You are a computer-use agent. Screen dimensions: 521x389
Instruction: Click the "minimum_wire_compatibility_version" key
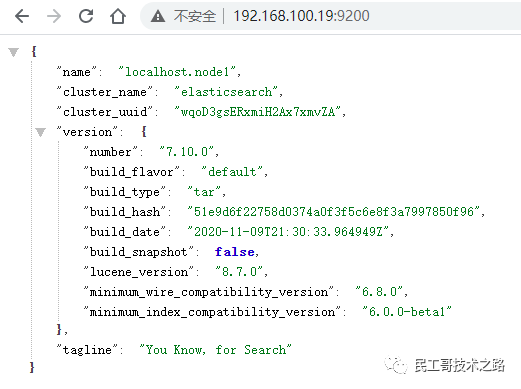pyautogui.click(x=208, y=292)
